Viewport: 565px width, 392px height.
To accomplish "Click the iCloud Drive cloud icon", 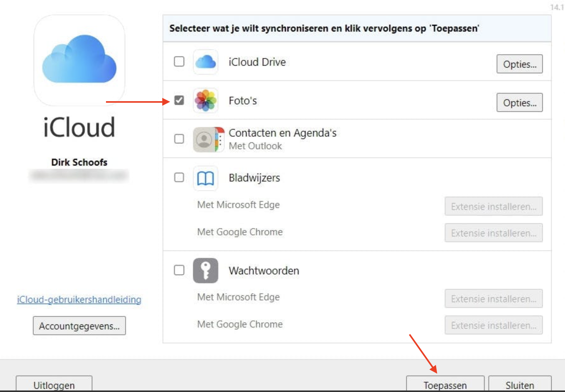I will (205, 61).
